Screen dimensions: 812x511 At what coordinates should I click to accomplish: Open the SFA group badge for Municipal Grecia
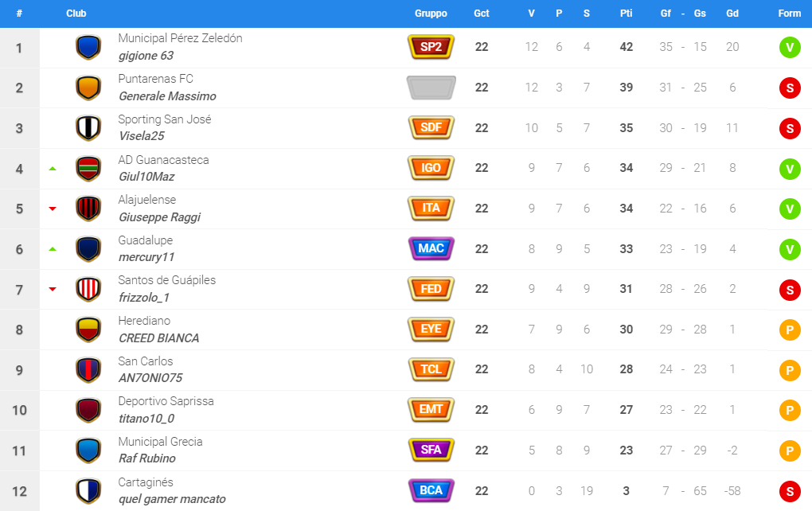click(431, 450)
